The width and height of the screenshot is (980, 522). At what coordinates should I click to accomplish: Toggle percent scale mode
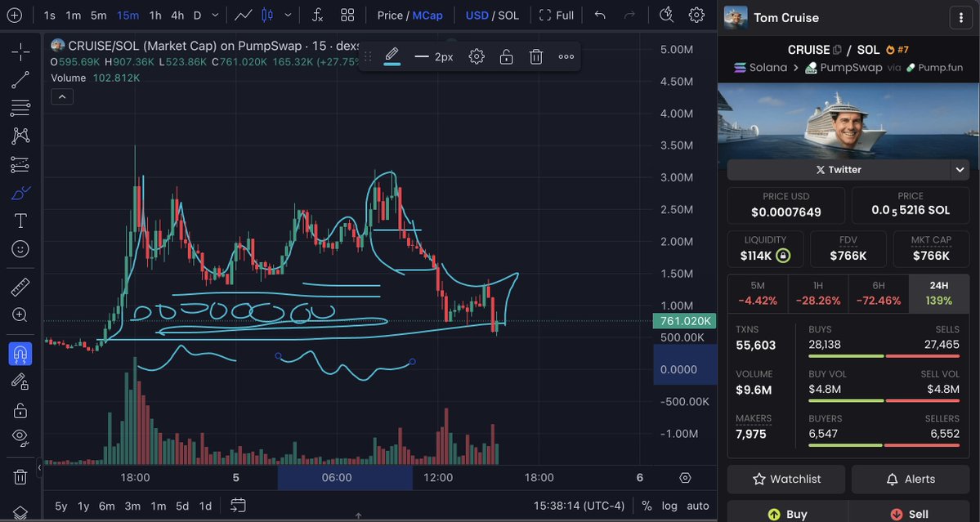point(647,506)
